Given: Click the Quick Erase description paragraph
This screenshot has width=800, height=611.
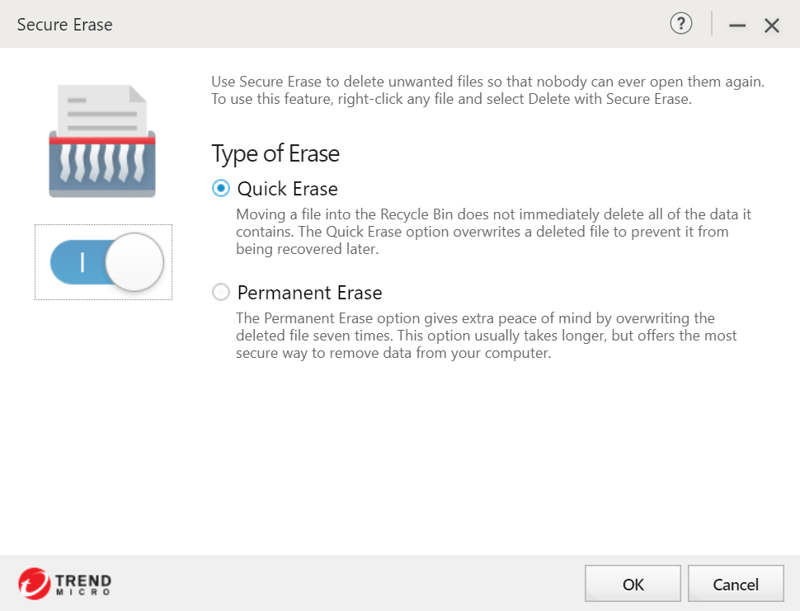Looking at the screenshot, I should point(493,232).
